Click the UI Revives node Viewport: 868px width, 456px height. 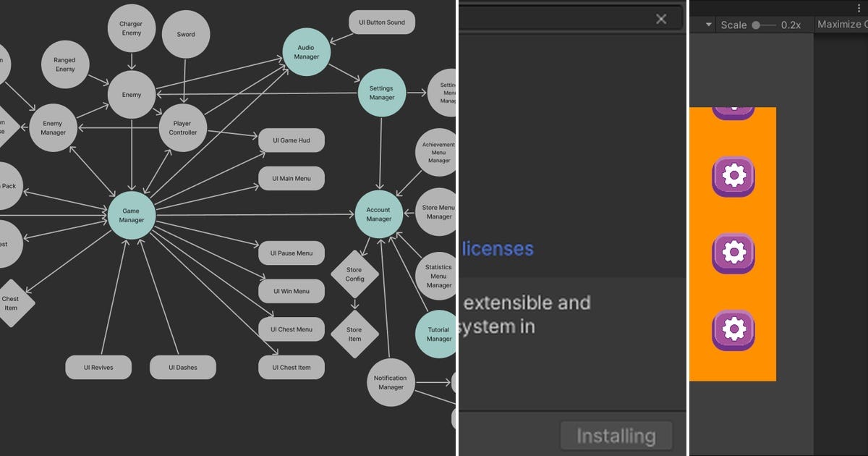tap(98, 367)
